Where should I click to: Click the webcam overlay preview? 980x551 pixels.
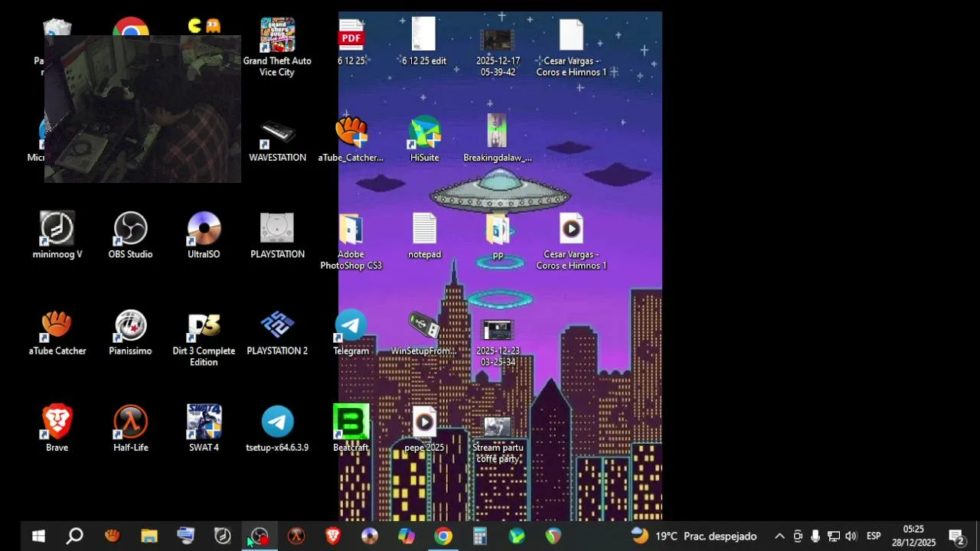tap(142, 109)
